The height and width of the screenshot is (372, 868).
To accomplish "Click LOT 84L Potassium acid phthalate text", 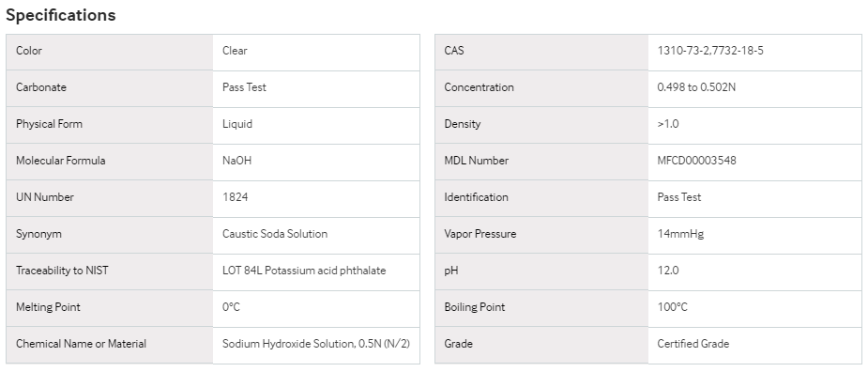I will tap(304, 270).
